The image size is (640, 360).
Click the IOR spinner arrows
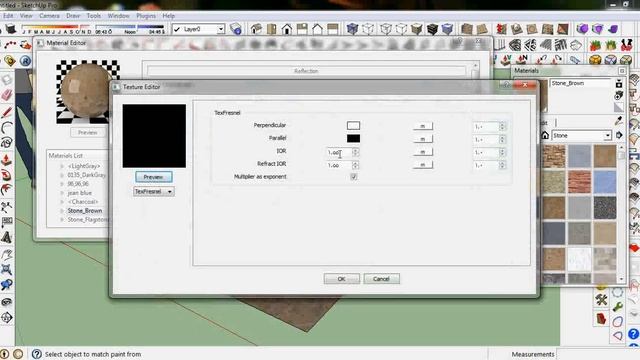coord(356,152)
